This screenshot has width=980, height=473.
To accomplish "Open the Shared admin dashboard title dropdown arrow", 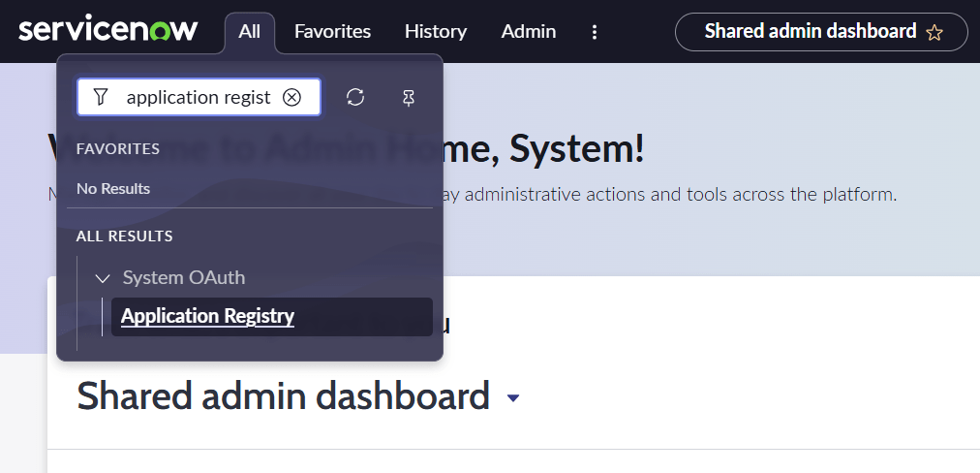I will coord(513,398).
